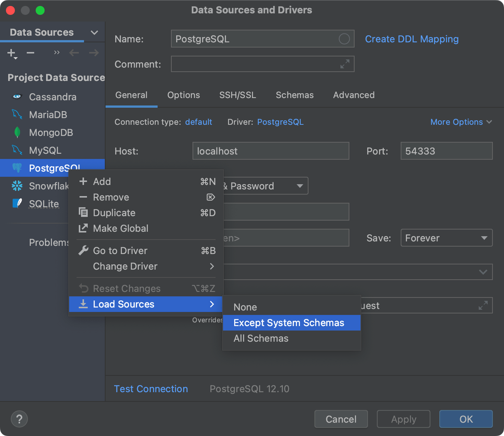The image size is (504, 436).
Task: Click the MongoDB leaf icon
Action: (x=17, y=132)
